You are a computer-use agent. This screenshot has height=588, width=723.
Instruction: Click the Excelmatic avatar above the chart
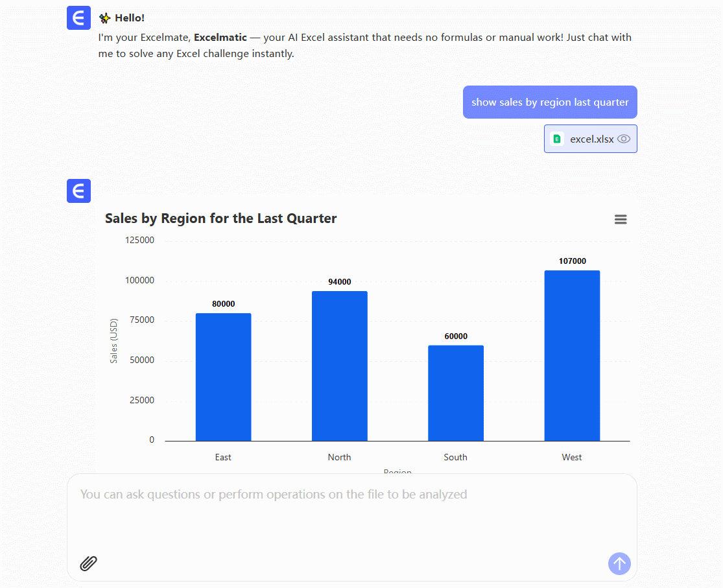click(78, 191)
